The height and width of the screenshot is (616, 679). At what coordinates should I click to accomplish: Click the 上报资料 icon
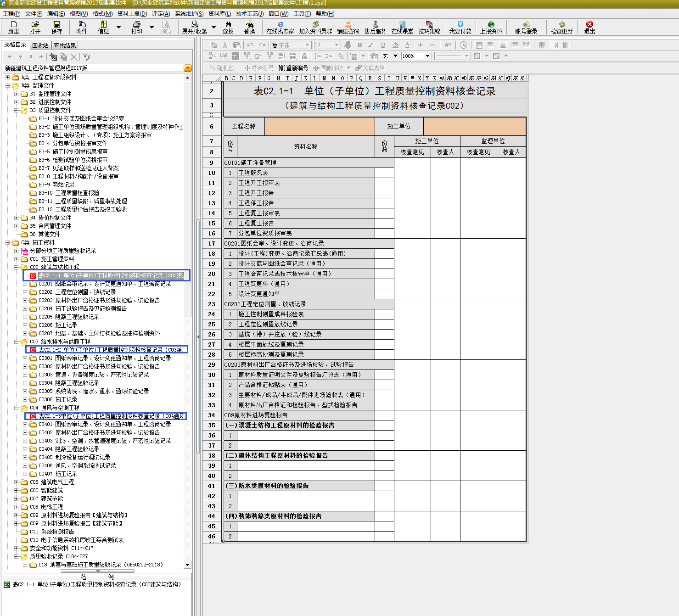point(491,28)
